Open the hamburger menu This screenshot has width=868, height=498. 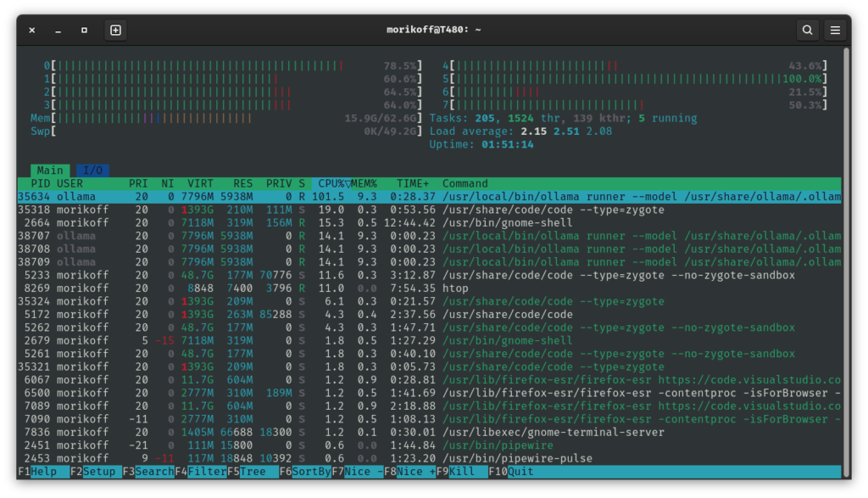tap(835, 30)
